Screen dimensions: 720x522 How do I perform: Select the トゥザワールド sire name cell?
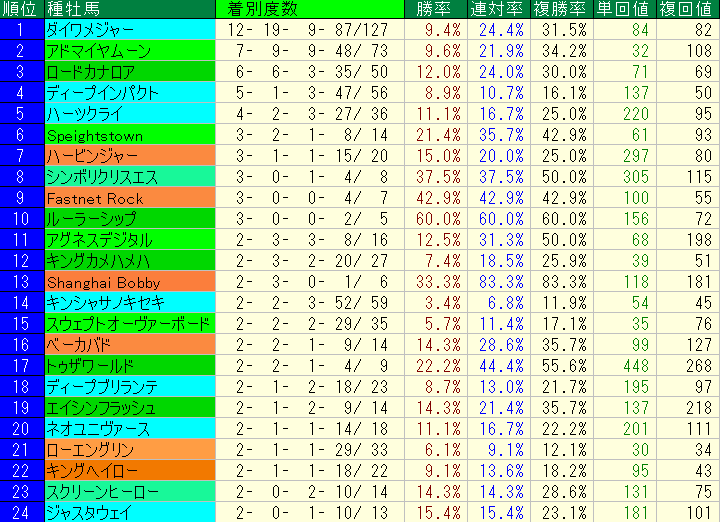[x=130, y=366]
